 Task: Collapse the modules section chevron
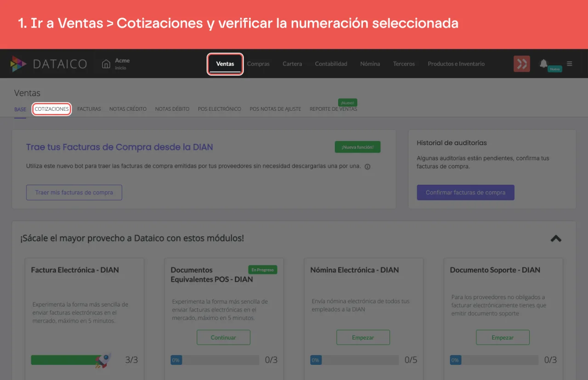pos(556,238)
